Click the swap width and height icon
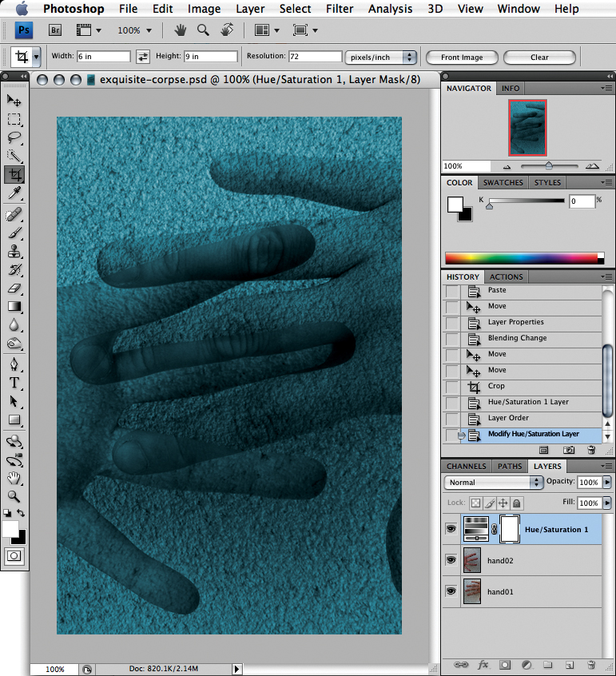616x676 pixels. (x=143, y=57)
